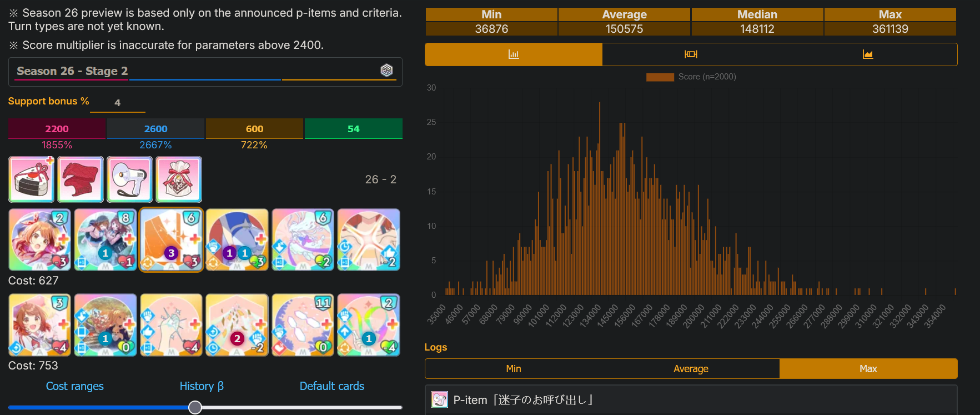Screen dimensions: 980x415
Task: Click the 2667% multiplier text
Action: [155, 145]
